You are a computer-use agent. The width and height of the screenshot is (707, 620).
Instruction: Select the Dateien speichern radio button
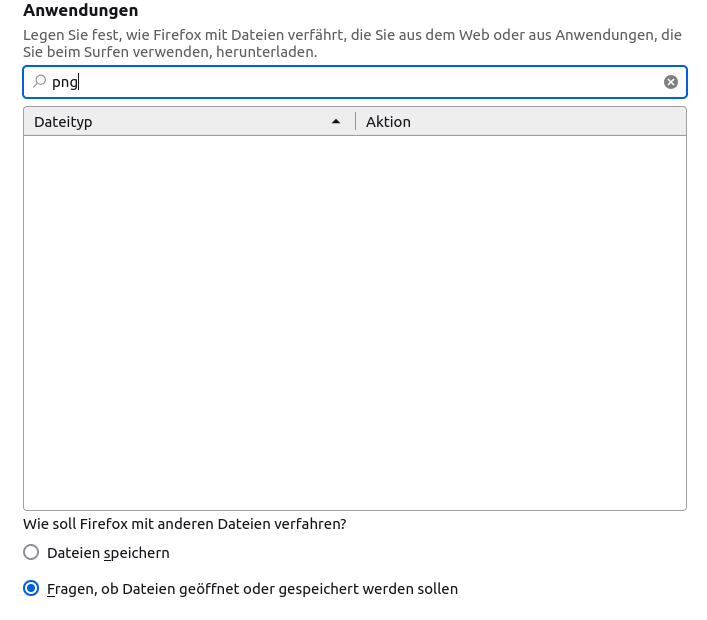[x=31, y=552]
